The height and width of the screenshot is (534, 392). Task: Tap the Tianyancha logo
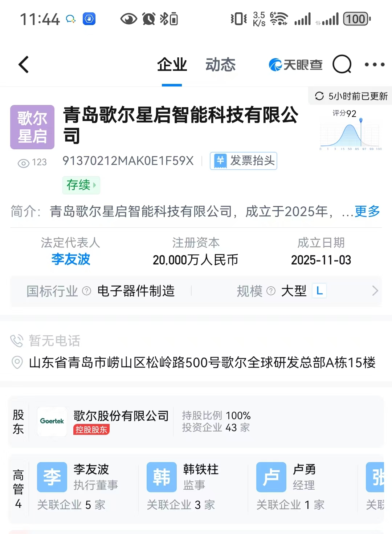(295, 65)
